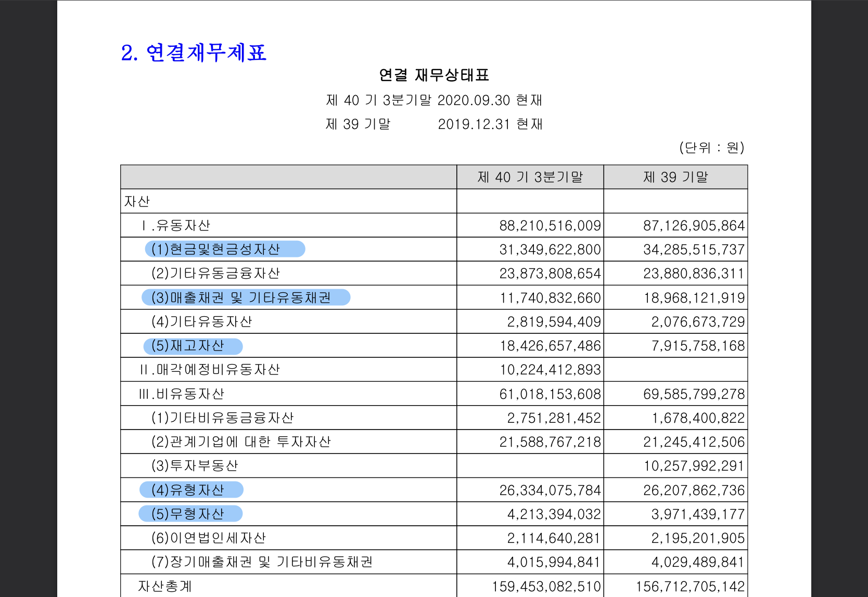Click the period text '제 40 기 3분기말' above table
The image size is (868, 597).
click(x=379, y=100)
